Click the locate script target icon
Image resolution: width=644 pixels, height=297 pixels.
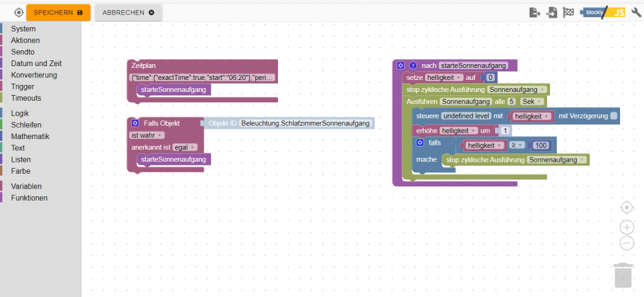point(18,13)
